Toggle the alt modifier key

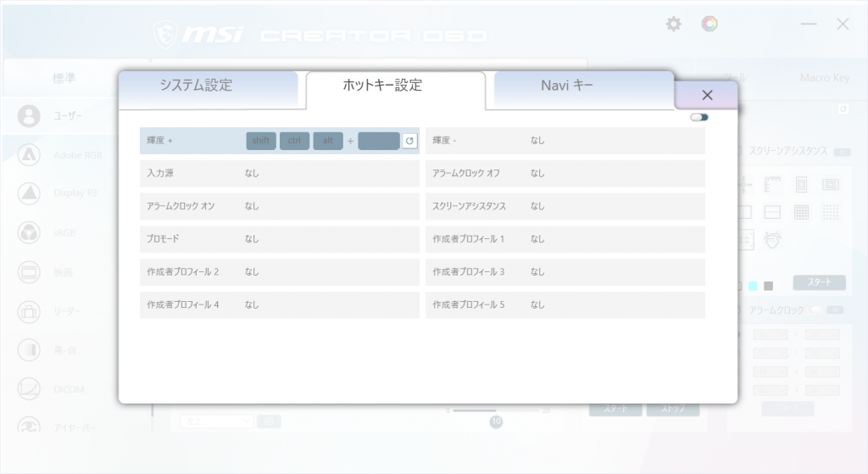pyautogui.click(x=328, y=141)
